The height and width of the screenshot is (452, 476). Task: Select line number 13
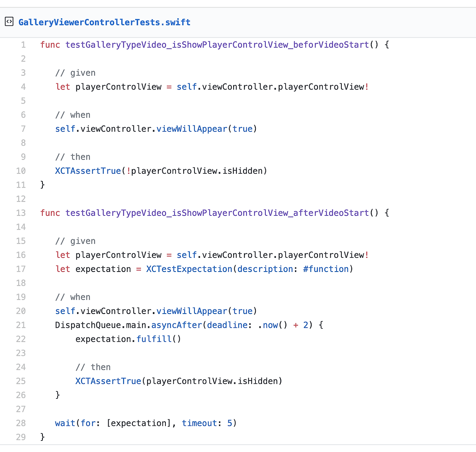click(x=21, y=213)
